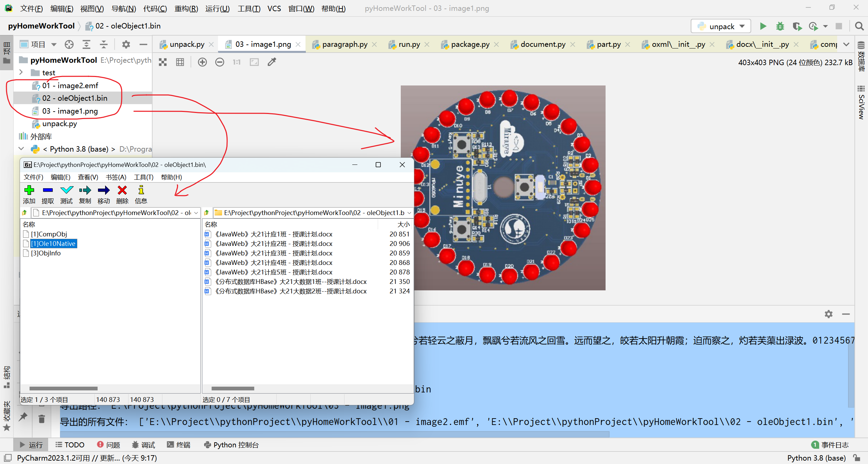Open Project panel settings gear
The height and width of the screenshot is (464, 868).
pyautogui.click(x=126, y=44)
